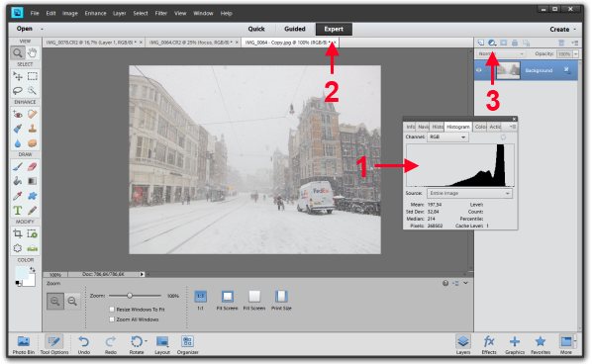Select the Sponge tool

click(33, 143)
